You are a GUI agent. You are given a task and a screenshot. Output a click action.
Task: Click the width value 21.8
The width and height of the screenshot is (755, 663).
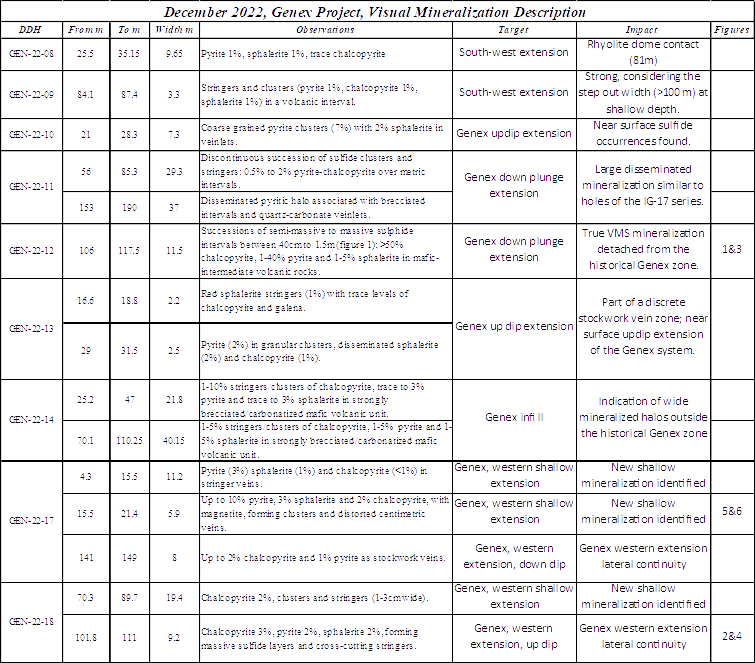point(174,400)
